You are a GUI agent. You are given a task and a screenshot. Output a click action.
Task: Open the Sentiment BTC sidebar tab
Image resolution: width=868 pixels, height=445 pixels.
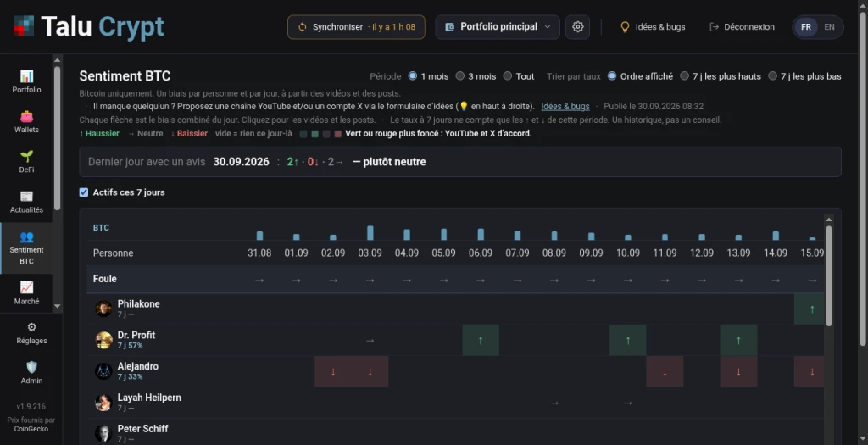click(x=26, y=248)
